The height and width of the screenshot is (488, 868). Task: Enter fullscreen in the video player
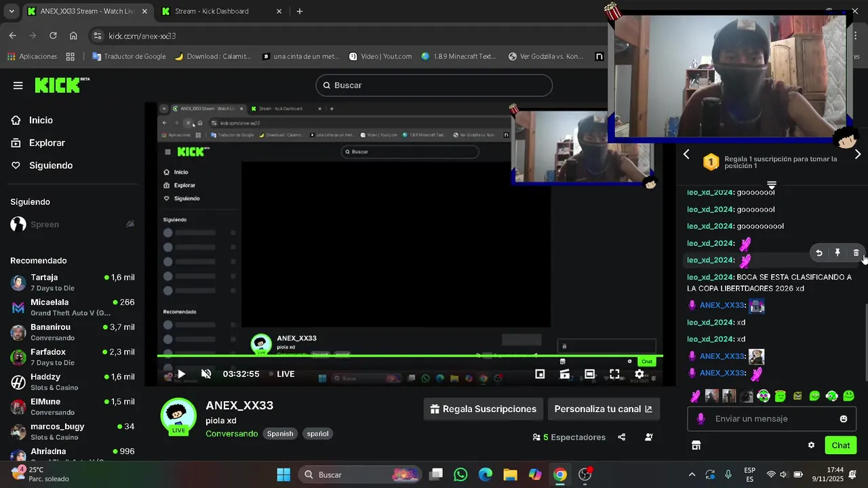(614, 374)
